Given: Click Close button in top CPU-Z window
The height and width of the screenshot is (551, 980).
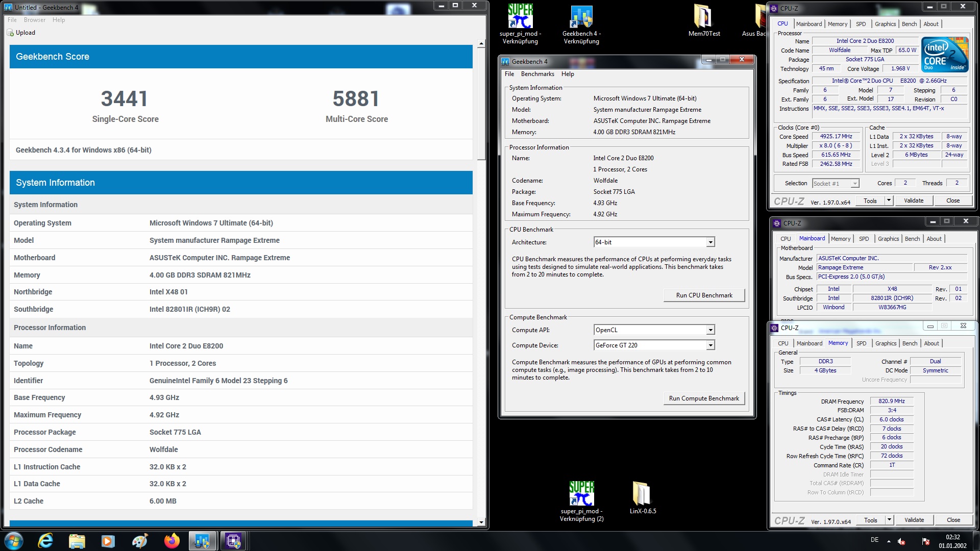Looking at the screenshot, I should [x=953, y=201].
